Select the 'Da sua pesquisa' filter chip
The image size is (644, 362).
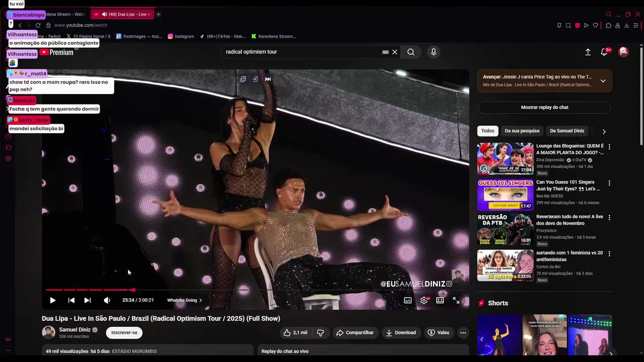tap(522, 131)
